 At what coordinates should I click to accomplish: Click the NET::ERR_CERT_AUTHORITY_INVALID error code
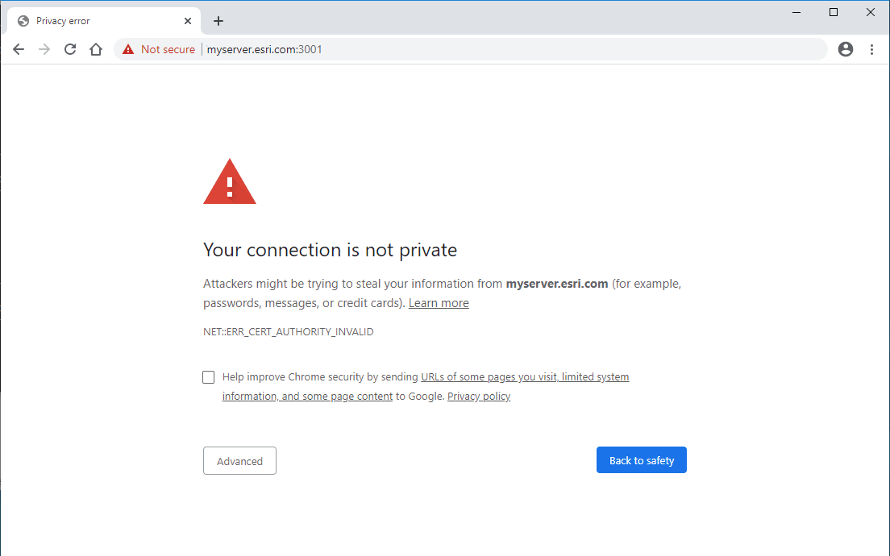[x=288, y=331]
